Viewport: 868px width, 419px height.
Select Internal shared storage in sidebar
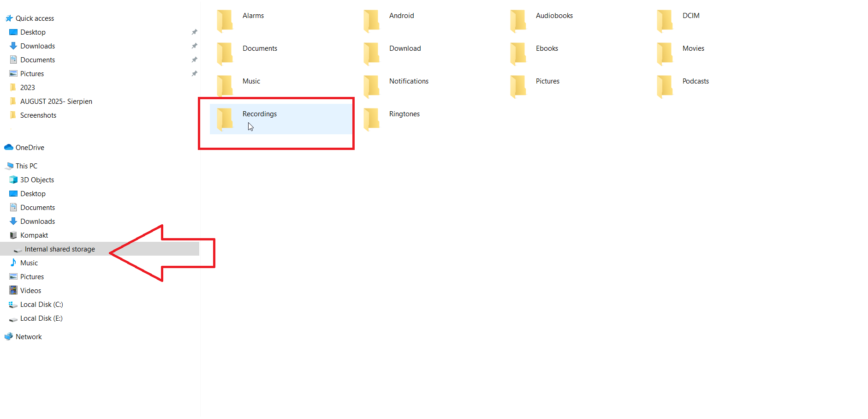[x=59, y=249]
